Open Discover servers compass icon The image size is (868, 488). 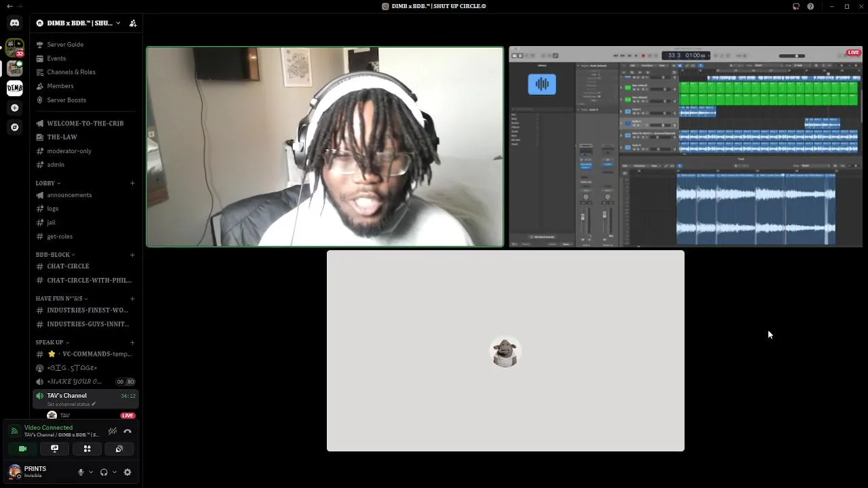pos(14,127)
